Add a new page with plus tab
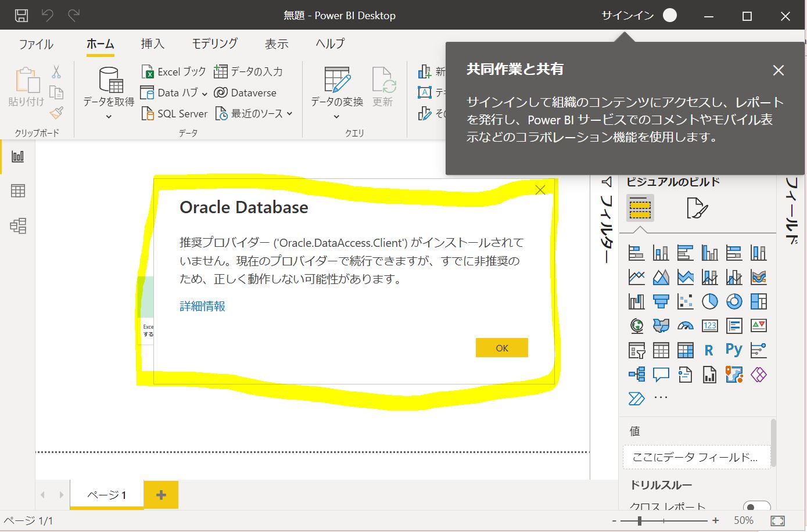807x532 pixels. click(x=161, y=495)
